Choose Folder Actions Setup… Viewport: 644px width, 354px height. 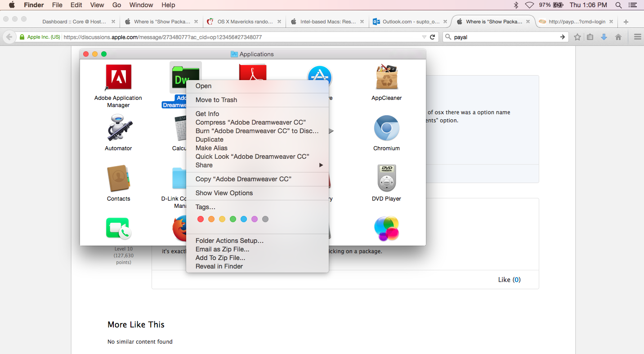coord(257,241)
